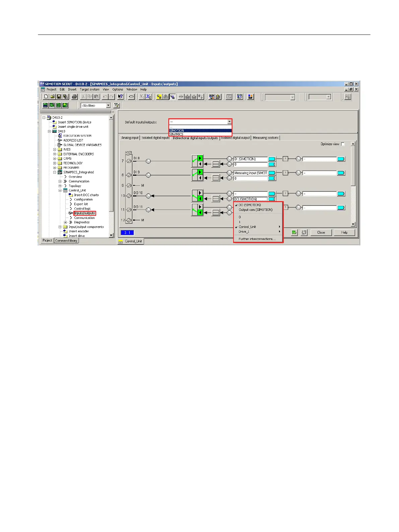The width and height of the screenshot is (399, 532).
Task: Open the Options menu
Action: [118, 90]
